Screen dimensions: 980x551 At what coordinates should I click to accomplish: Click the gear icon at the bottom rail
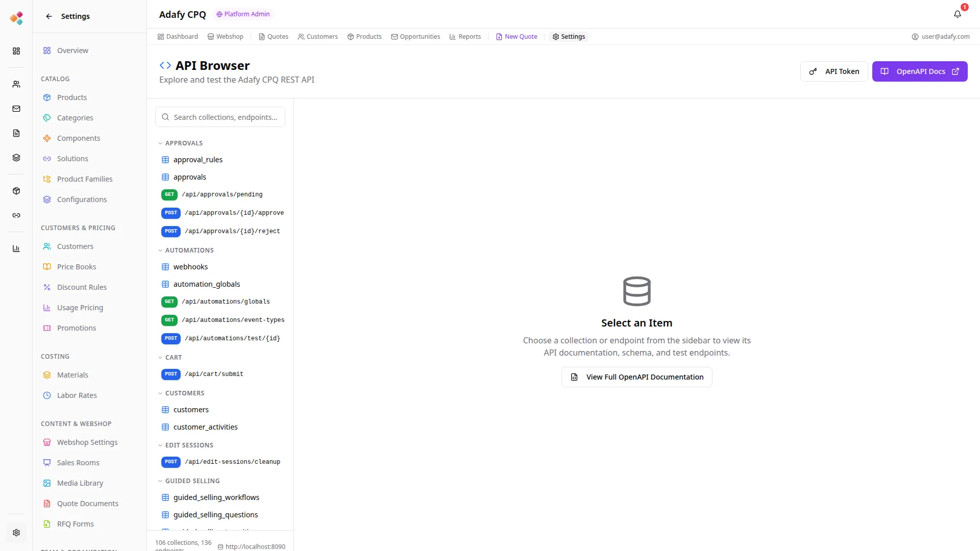click(x=16, y=533)
